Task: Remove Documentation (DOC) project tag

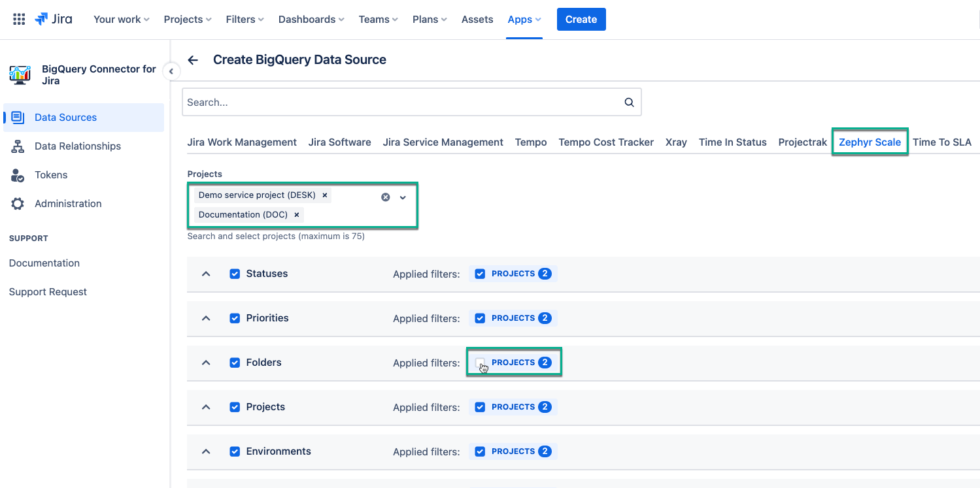Action: coord(296,215)
